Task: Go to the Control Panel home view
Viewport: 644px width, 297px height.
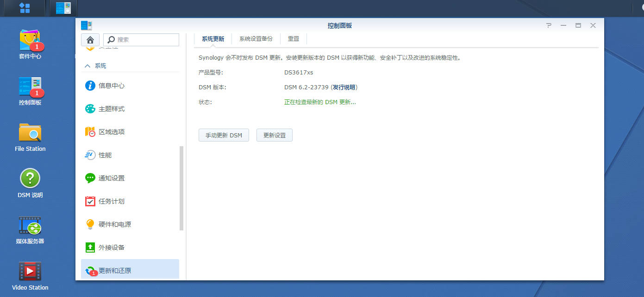Action: 90,40
